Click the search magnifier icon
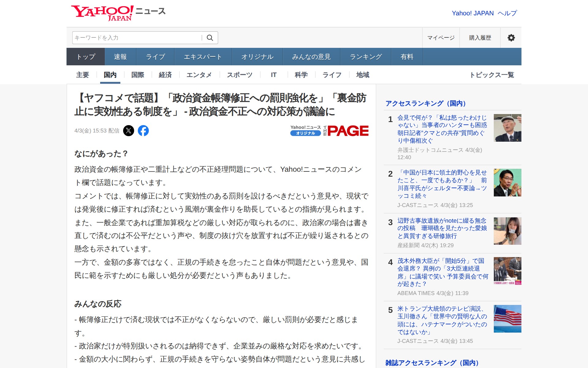The height and width of the screenshot is (368, 588). click(210, 38)
